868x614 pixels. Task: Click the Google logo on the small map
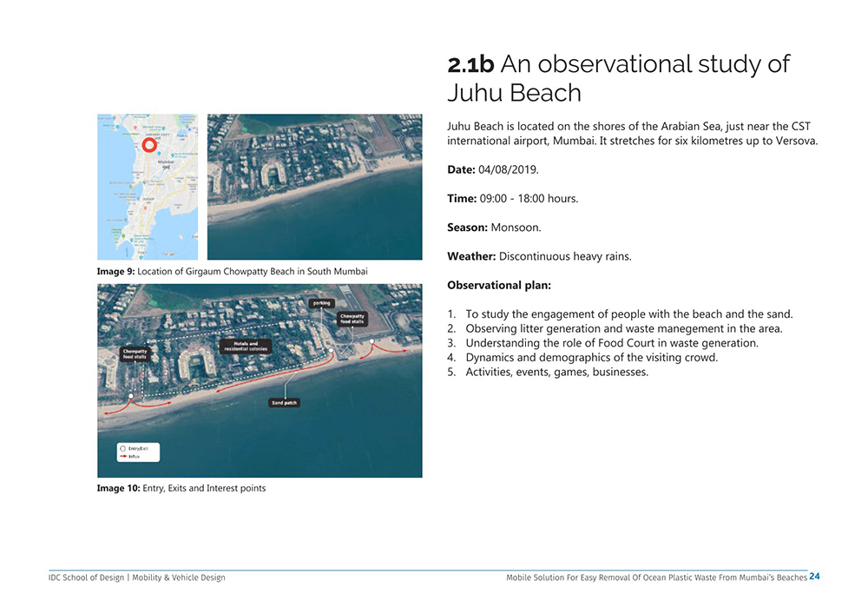[x=168, y=254]
